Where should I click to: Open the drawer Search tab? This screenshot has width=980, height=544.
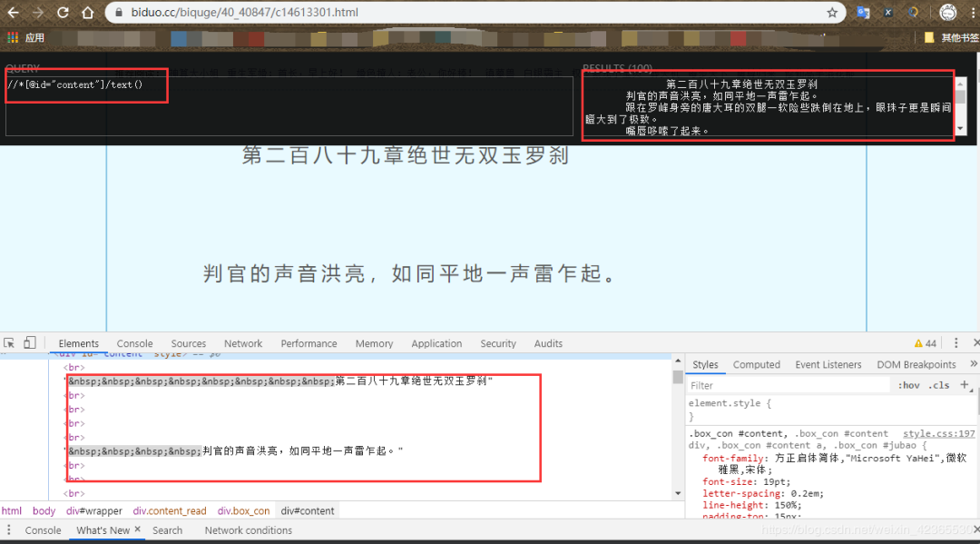(168, 530)
